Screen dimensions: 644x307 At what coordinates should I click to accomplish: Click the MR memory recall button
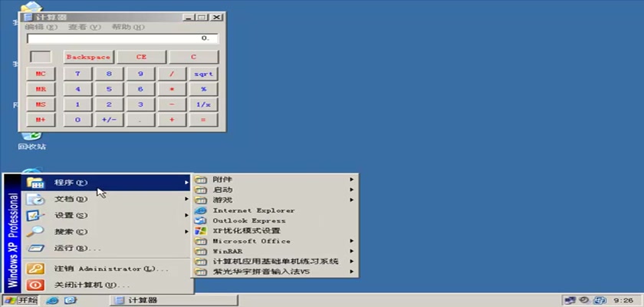click(41, 89)
